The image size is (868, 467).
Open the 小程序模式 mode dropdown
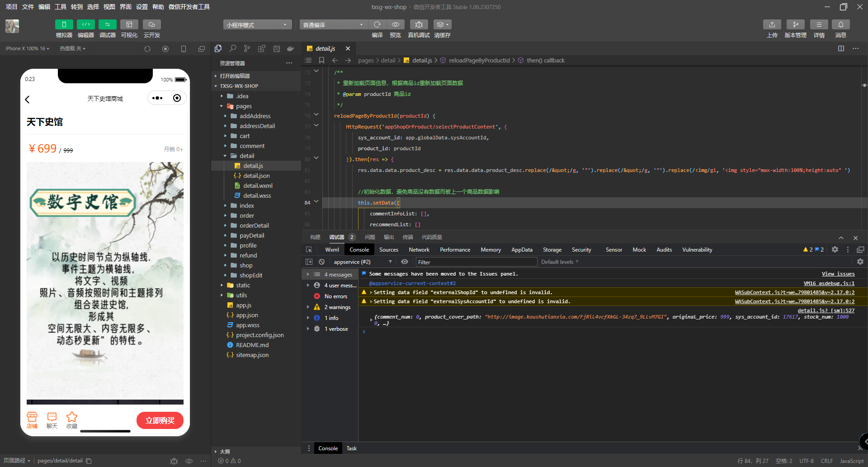click(x=257, y=25)
